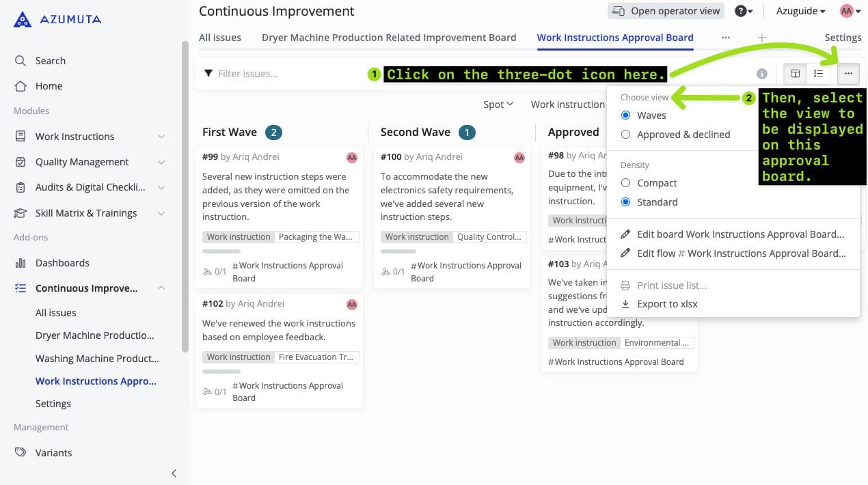This screenshot has width=868, height=485.
Task: Select Approved & declined view option
Action: 626,135
